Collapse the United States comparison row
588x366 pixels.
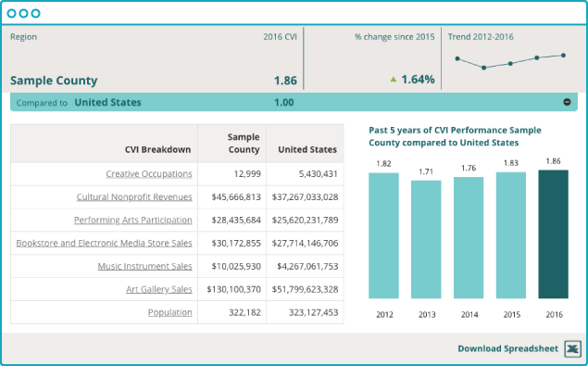567,102
